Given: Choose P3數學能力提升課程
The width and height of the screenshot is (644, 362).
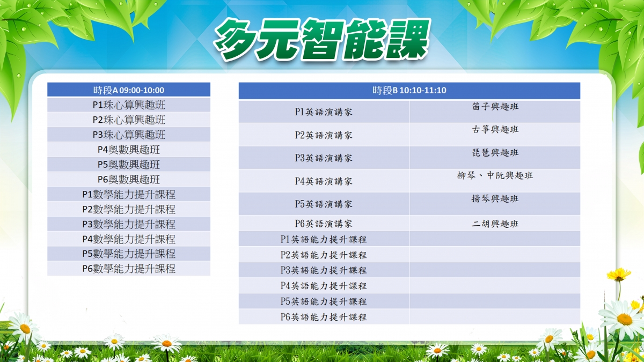Looking at the screenshot, I should [x=129, y=224].
